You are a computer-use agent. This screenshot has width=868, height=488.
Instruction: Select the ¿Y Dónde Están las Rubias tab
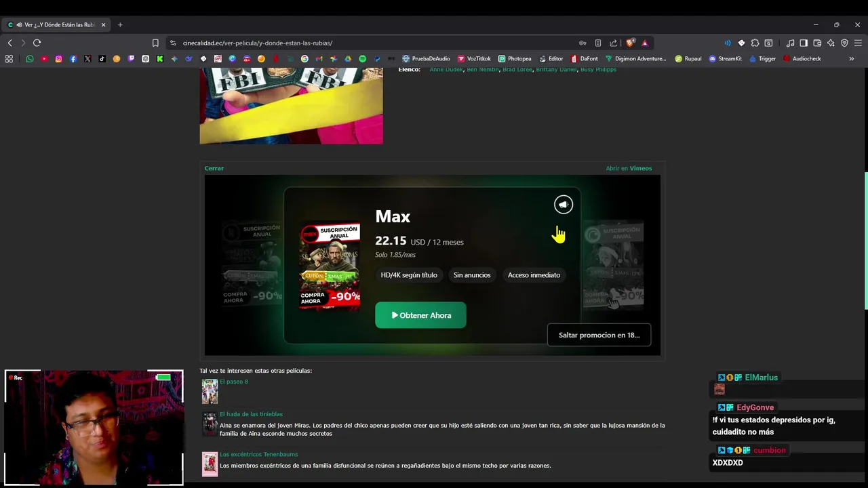click(x=57, y=25)
